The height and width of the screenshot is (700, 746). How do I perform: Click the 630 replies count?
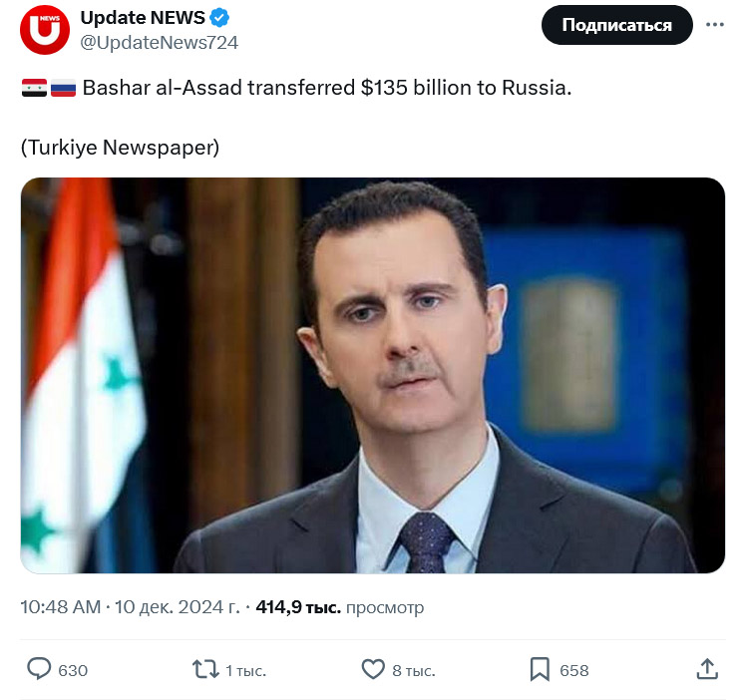[x=73, y=670]
